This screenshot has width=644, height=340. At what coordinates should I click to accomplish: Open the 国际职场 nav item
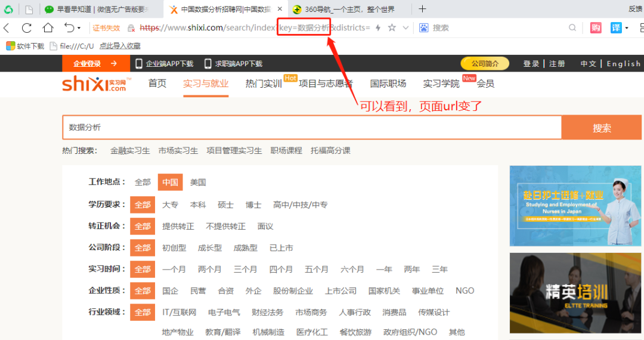pos(388,84)
